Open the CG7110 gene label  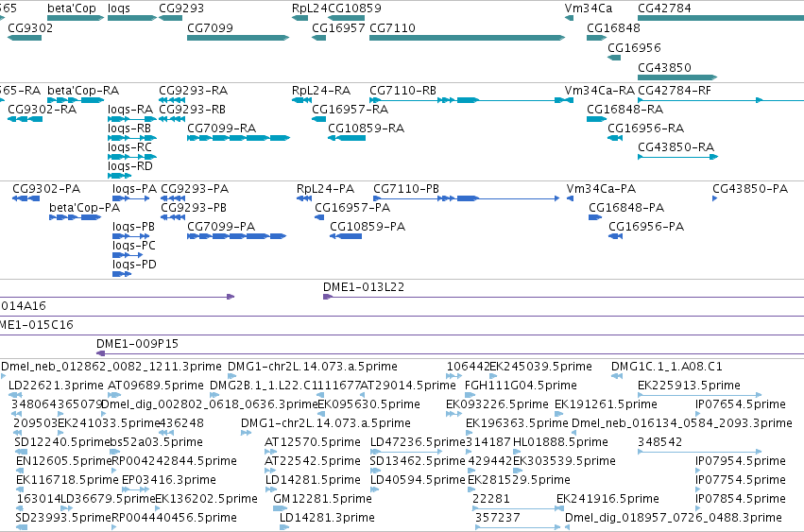point(392,27)
